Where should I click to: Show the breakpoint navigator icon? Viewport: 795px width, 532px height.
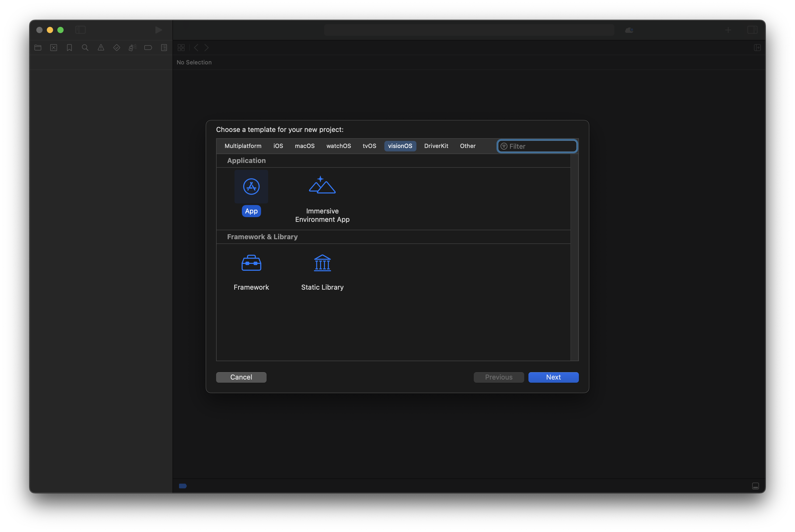(x=148, y=48)
